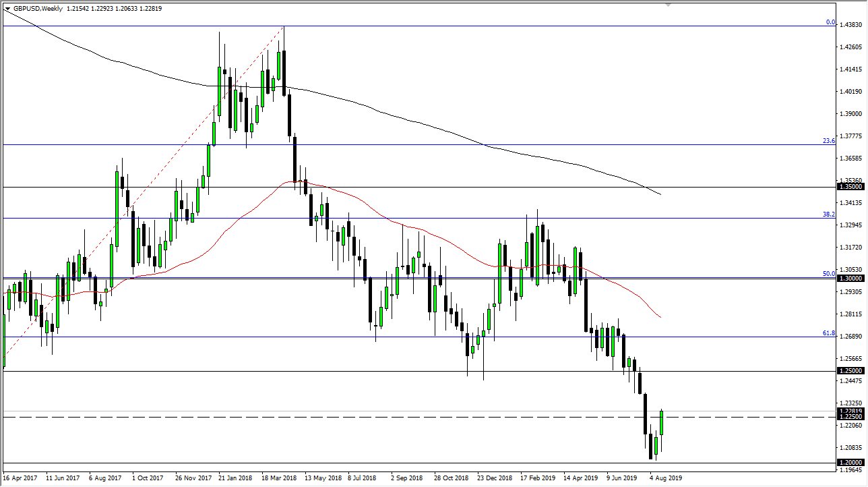Click the gray chart shift marker at top
The image size is (868, 487).
[668, 4]
